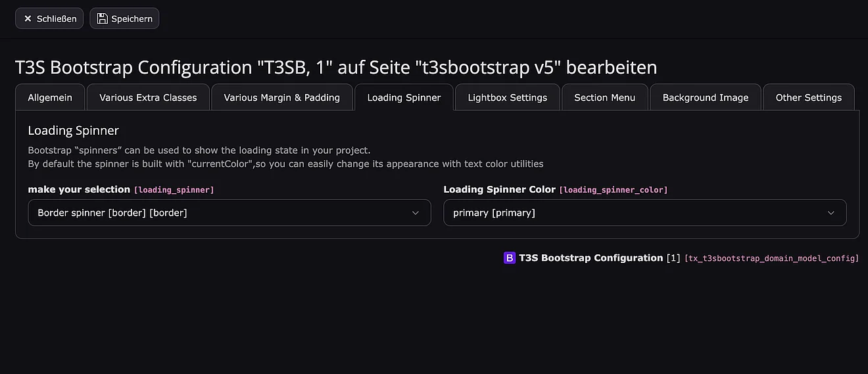The image size is (868, 374).
Task: Click the purple Bootstrap B icon
Action: coord(510,258)
